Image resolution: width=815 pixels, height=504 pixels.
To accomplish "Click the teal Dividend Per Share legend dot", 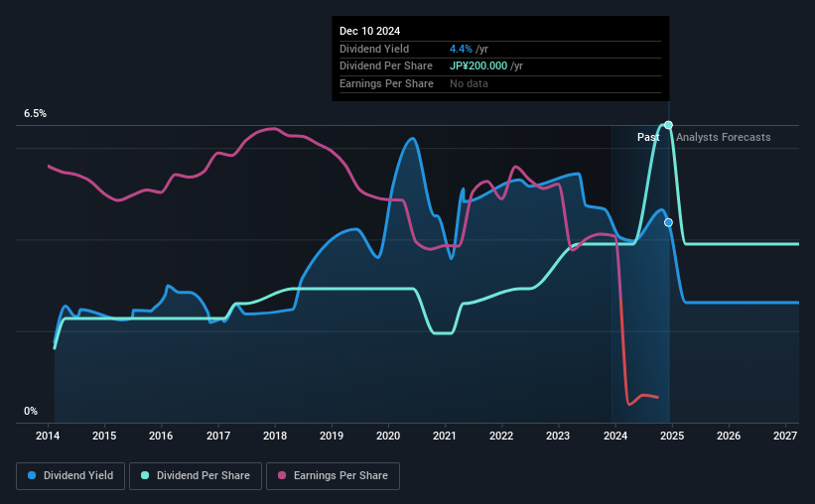I will click(145, 475).
